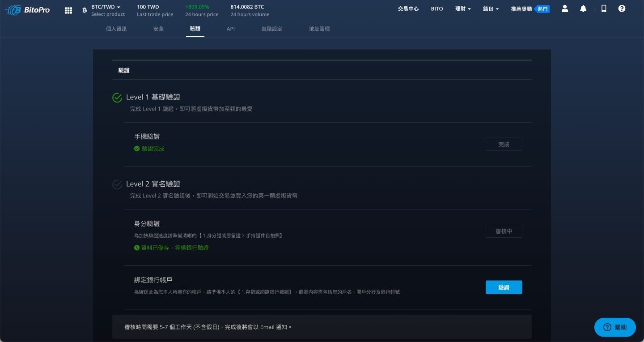Open the 交易中心 menu item

pos(408,9)
